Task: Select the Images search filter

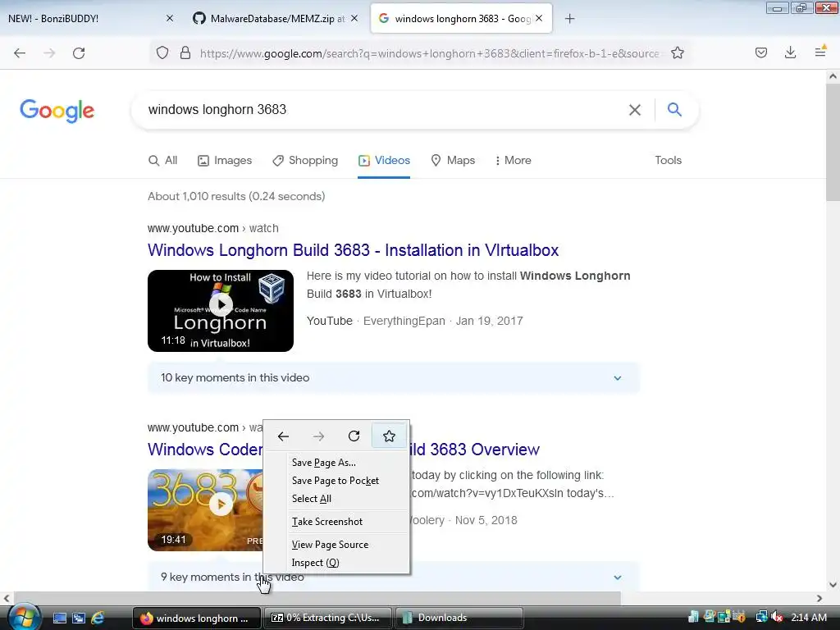Action: click(225, 161)
